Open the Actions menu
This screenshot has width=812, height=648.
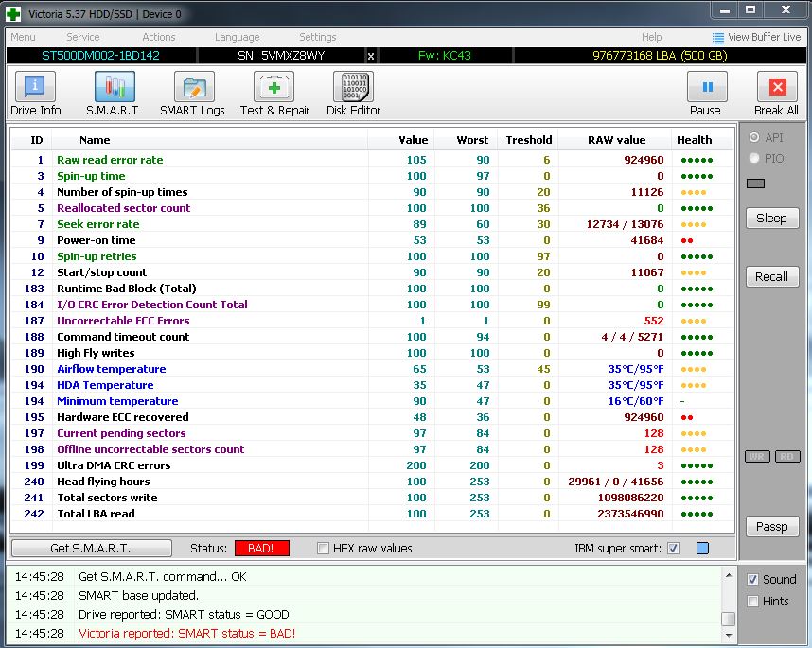click(159, 37)
